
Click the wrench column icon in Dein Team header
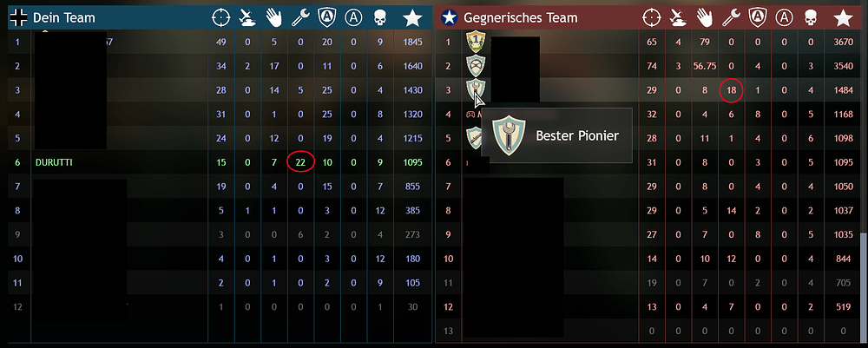point(301,18)
